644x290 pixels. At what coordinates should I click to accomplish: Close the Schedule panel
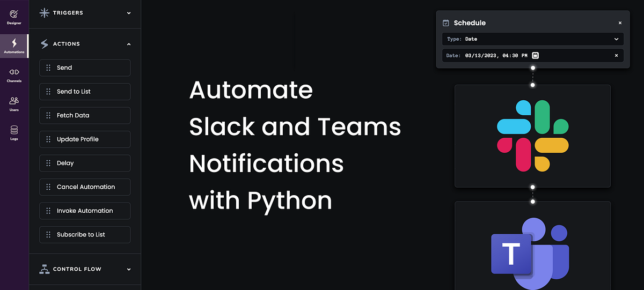(x=620, y=23)
